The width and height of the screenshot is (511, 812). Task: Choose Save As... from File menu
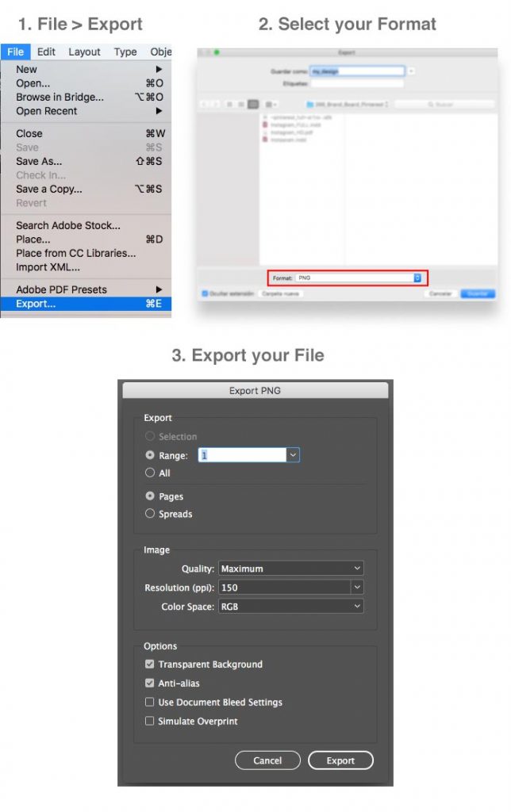pyautogui.click(x=86, y=161)
